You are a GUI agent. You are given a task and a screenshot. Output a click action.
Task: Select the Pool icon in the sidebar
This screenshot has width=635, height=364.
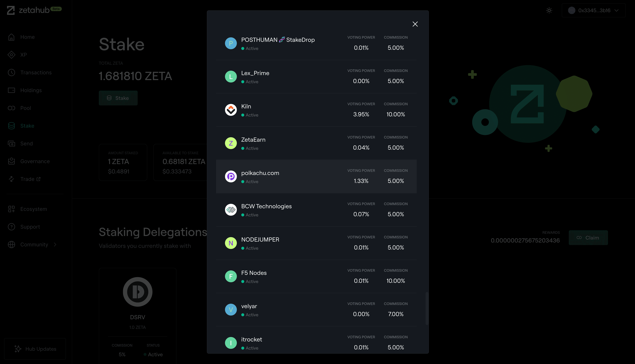(11, 108)
